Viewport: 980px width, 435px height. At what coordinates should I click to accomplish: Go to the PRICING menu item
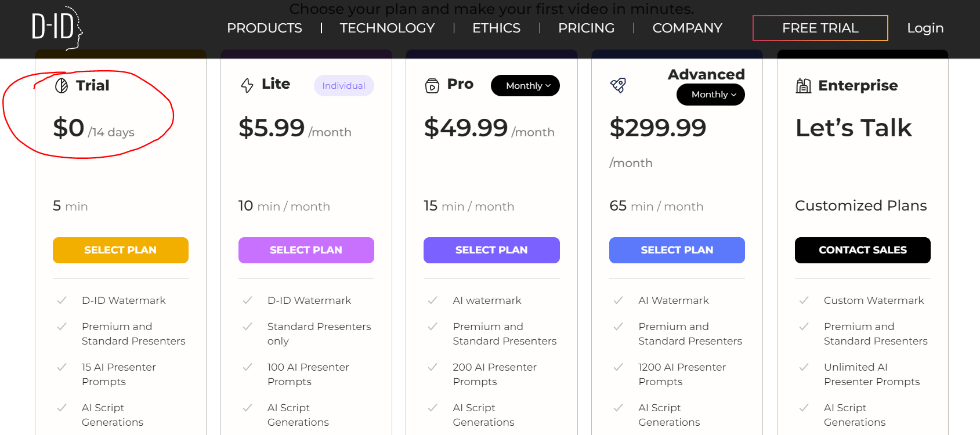click(x=586, y=28)
